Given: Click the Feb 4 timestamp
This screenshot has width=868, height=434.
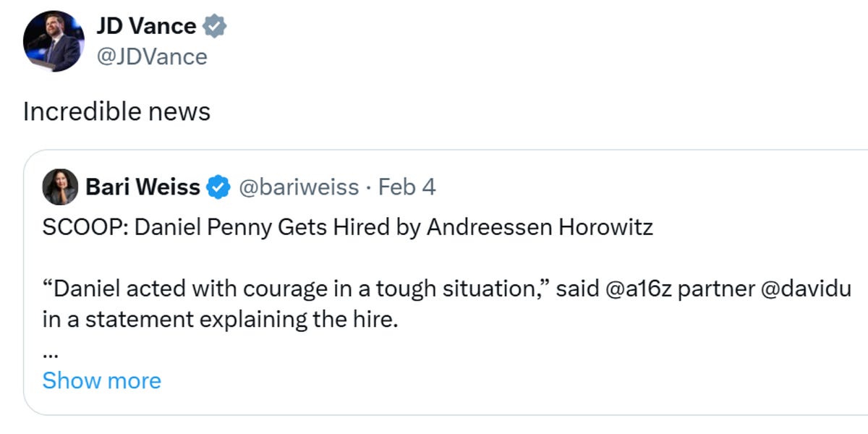Looking at the screenshot, I should 409,186.
